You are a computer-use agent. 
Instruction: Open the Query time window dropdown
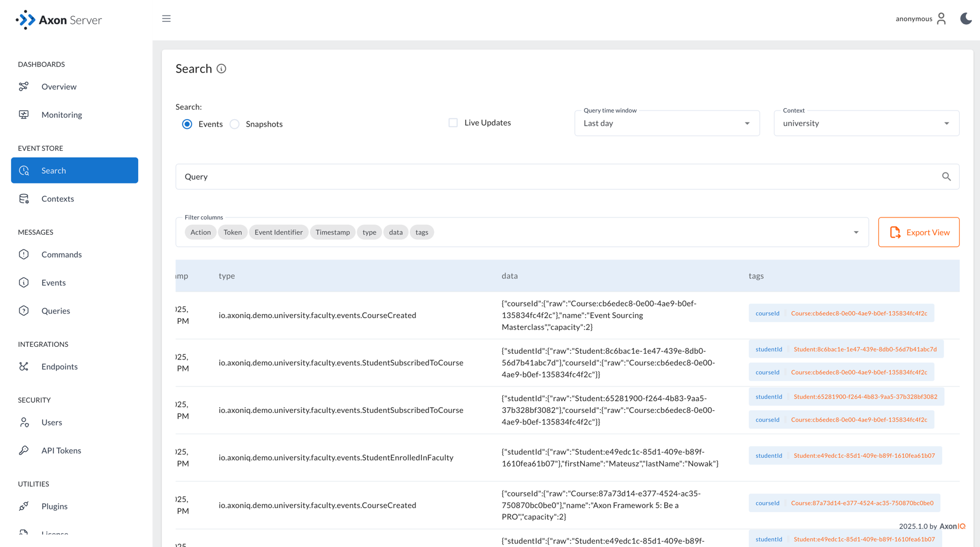746,123
